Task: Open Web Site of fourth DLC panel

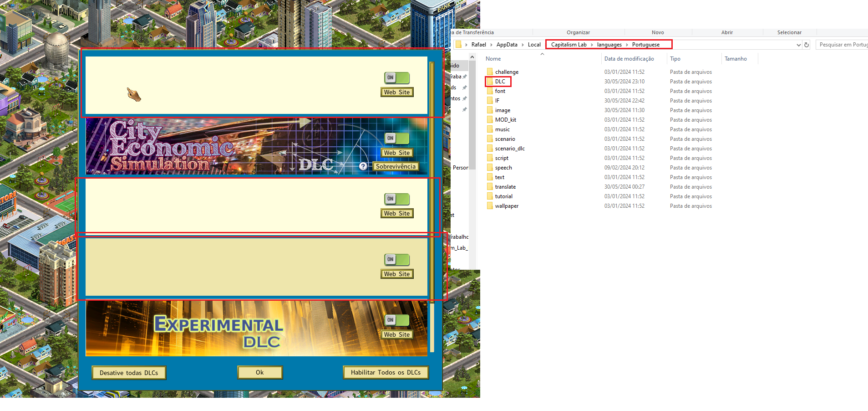Action: click(397, 274)
